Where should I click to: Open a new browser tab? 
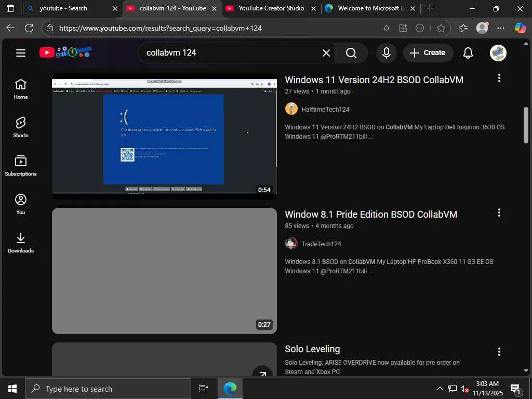coord(430,8)
